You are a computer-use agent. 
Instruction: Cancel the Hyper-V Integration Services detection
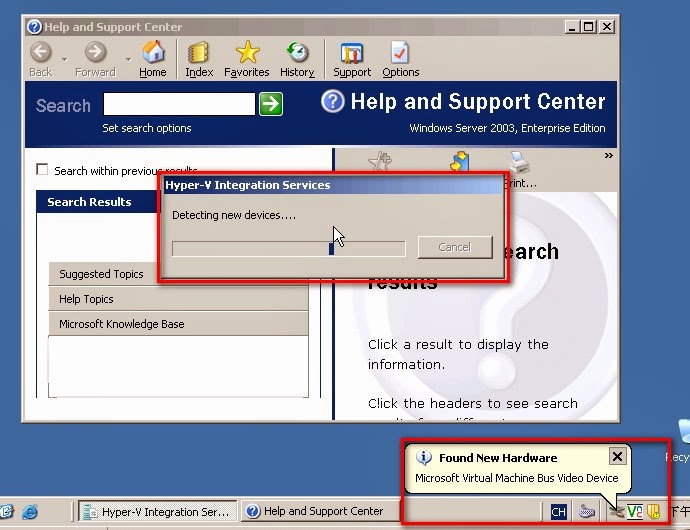(455, 247)
